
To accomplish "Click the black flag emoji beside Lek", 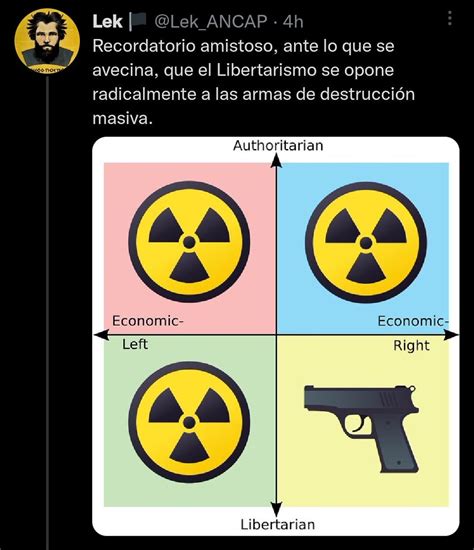I will (138, 21).
